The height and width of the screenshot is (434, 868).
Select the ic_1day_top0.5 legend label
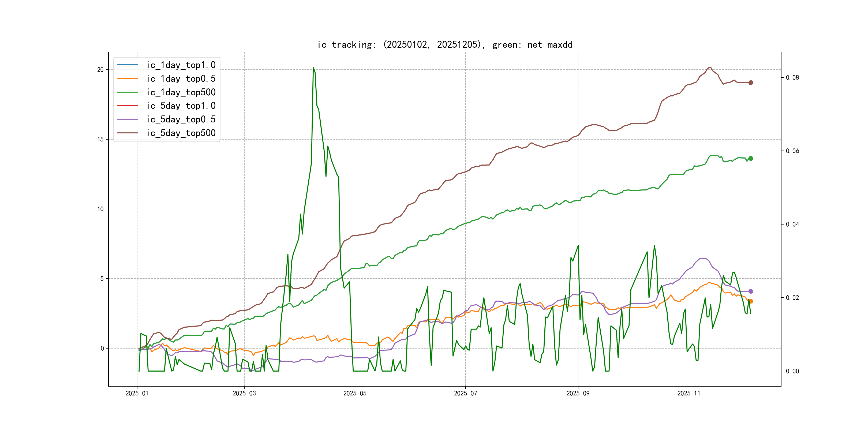click(x=181, y=78)
